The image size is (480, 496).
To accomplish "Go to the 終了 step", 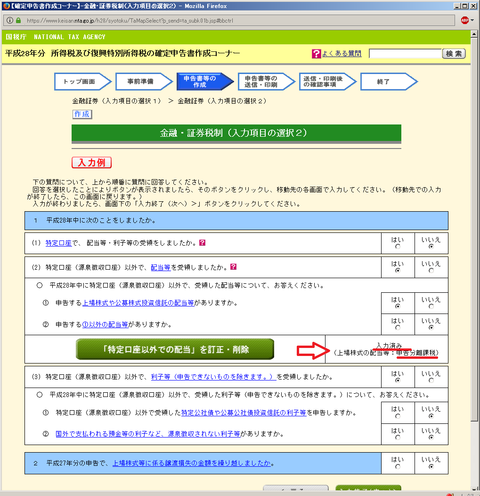I will click(389, 82).
